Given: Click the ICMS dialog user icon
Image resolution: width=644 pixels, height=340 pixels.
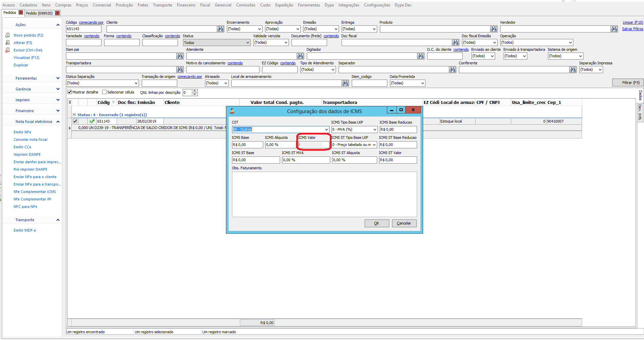Looking at the screenshot, I should [232, 111].
